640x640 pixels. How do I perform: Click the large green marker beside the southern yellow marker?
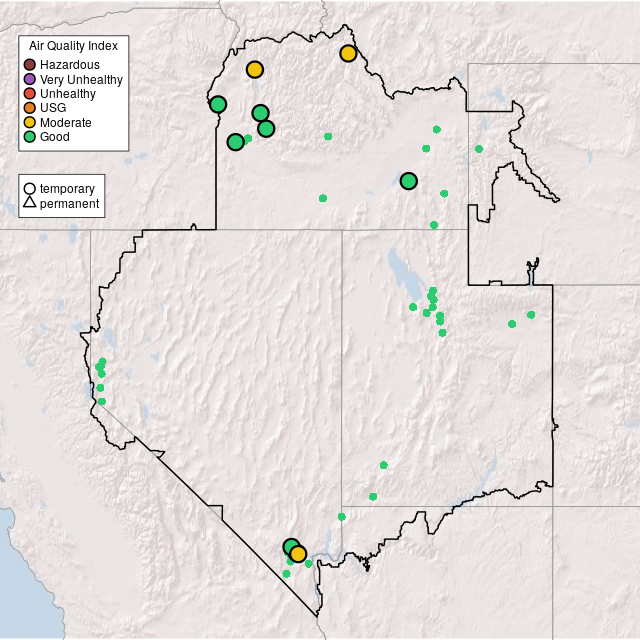[290, 547]
